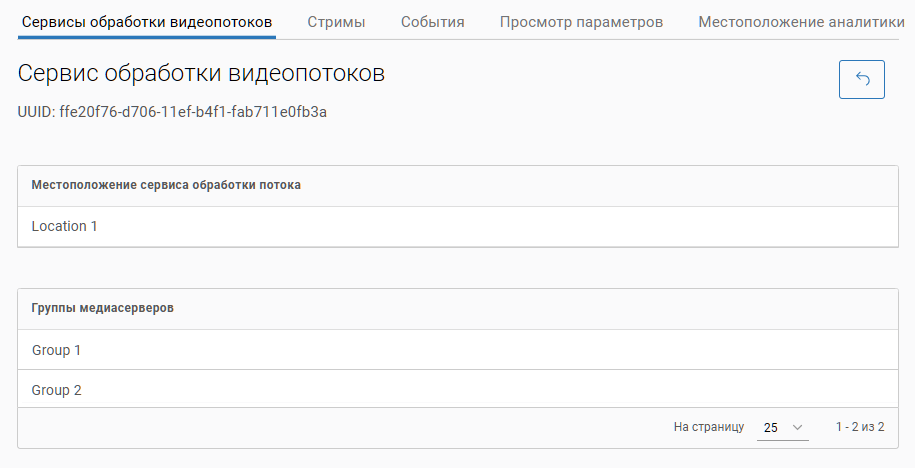Viewport: 915px width, 468px height.
Task: Open the Location 1 row
Action: click(x=65, y=226)
